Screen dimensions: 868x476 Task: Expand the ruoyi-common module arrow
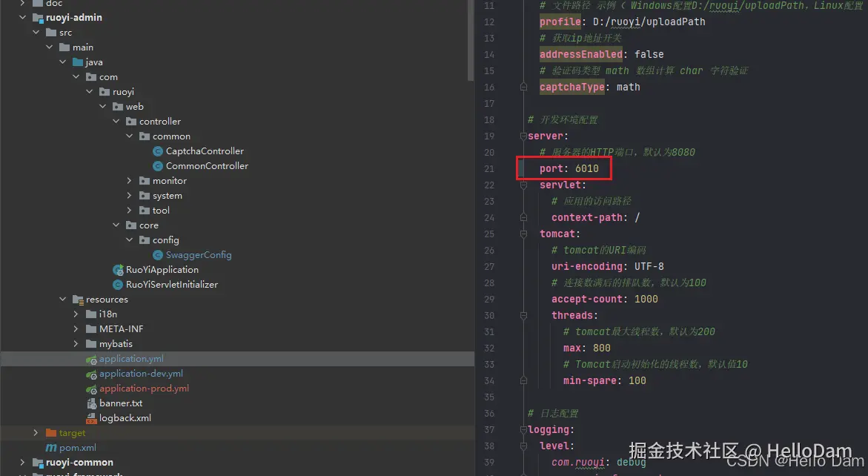(23, 462)
